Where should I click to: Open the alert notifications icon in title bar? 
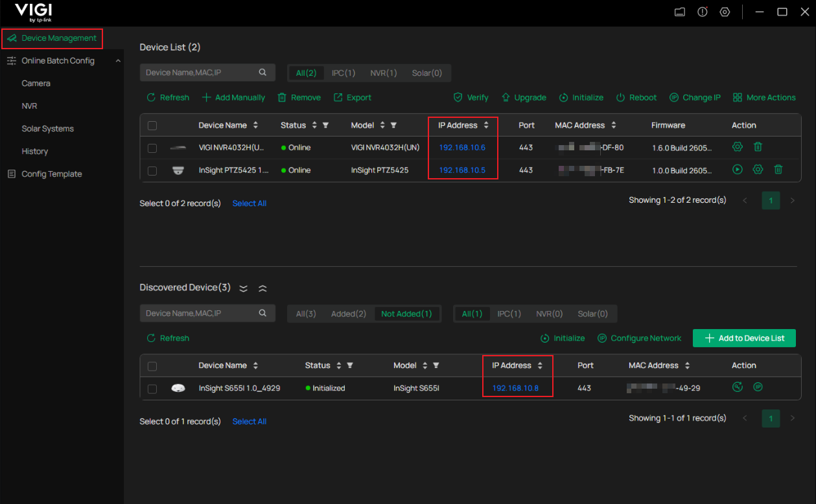[x=703, y=12]
